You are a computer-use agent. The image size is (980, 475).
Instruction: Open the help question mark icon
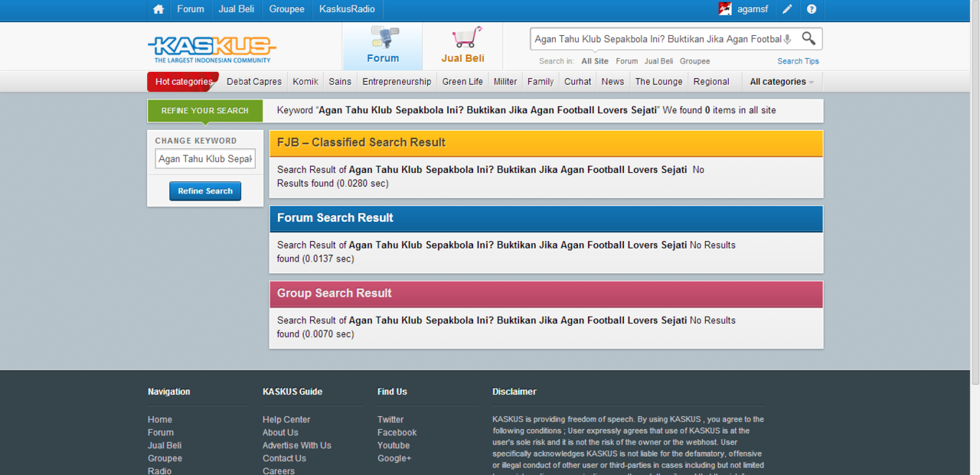pos(812,9)
